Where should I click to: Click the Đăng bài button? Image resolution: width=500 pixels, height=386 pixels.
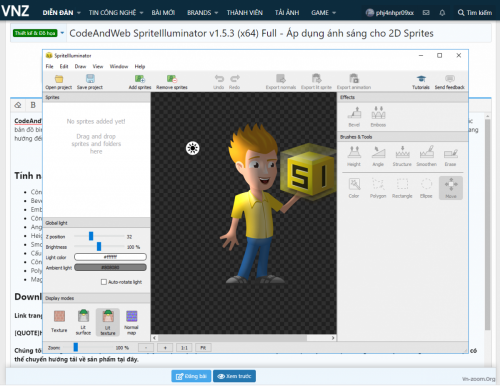point(191,376)
